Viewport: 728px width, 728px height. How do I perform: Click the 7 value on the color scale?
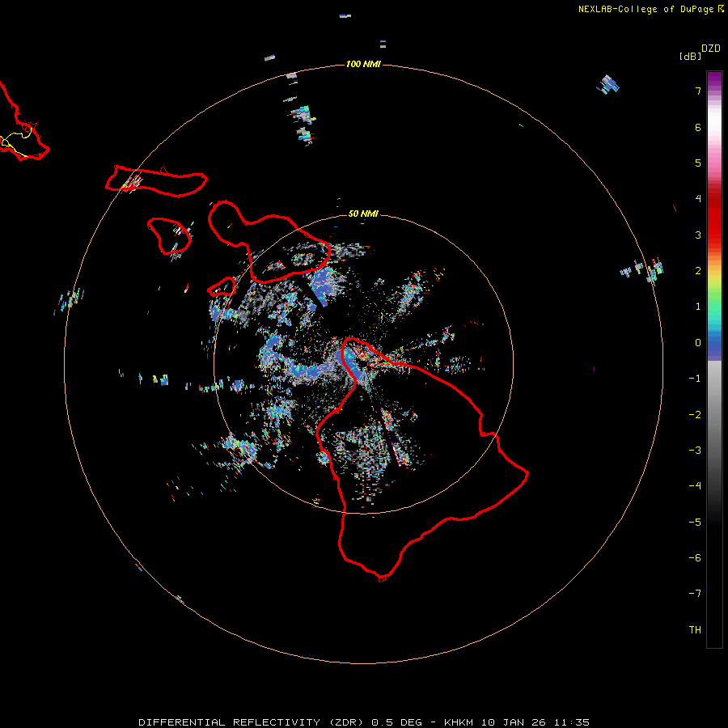coord(698,91)
